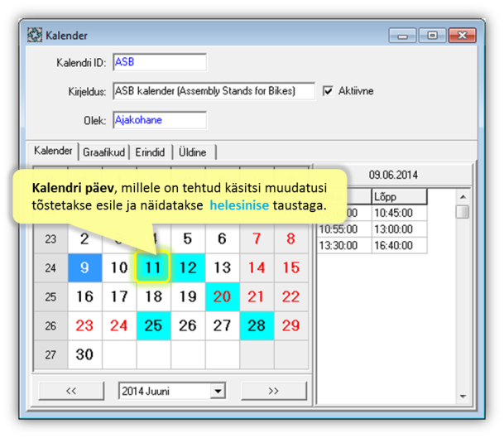Select red day 29
Screen dimensions: 504x438
tap(291, 325)
